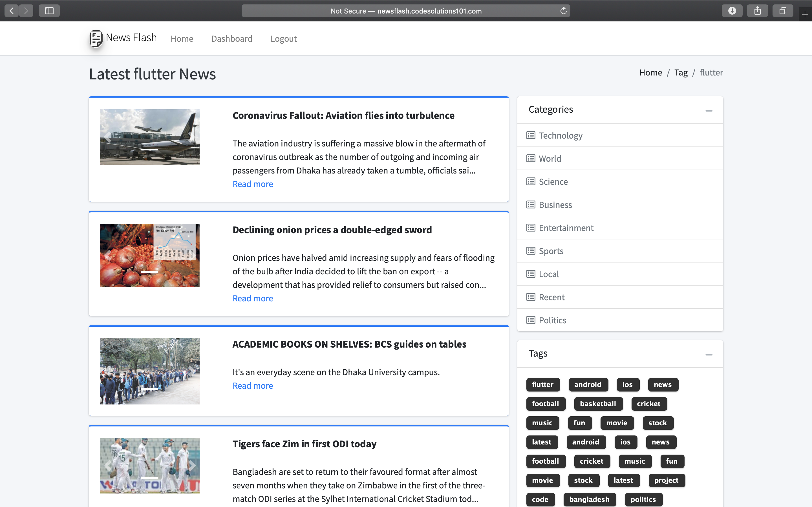
Task: Reload the page in Safari
Action: (563, 10)
